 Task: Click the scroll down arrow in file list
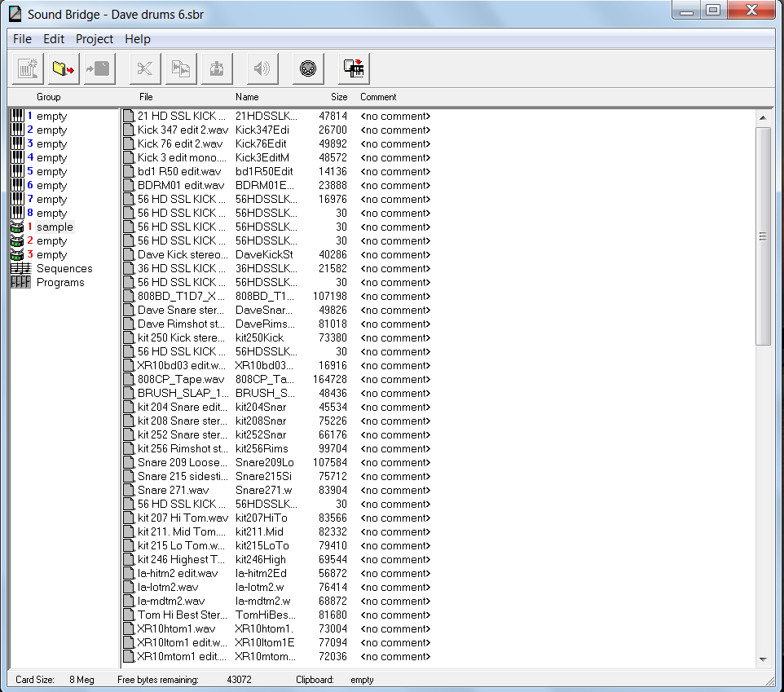[x=763, y=659]
